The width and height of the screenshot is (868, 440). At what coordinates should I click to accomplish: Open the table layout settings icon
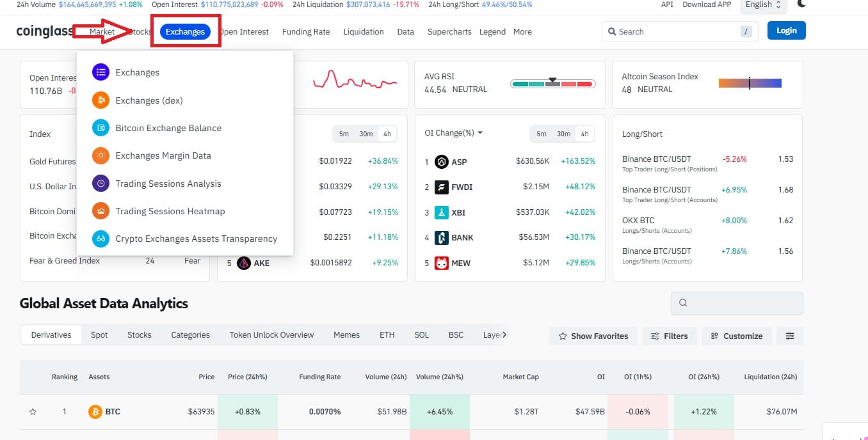pyautogui.click(x=790, y=336)
